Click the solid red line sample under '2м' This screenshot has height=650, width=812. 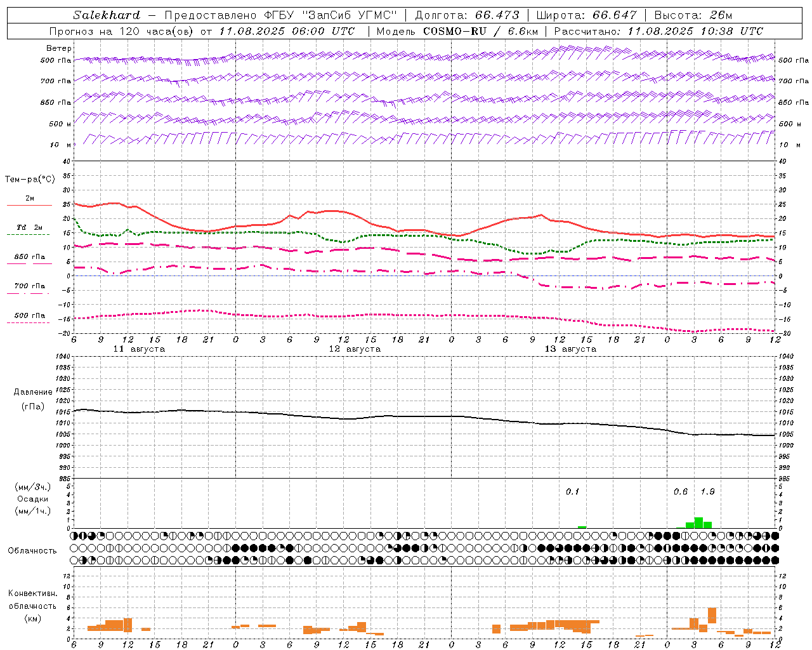(x=29, y=206)
